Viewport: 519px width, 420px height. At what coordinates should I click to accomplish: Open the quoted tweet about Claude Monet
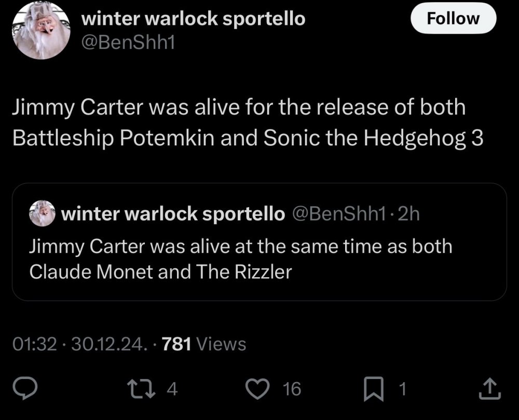click(x=259, y=242)
